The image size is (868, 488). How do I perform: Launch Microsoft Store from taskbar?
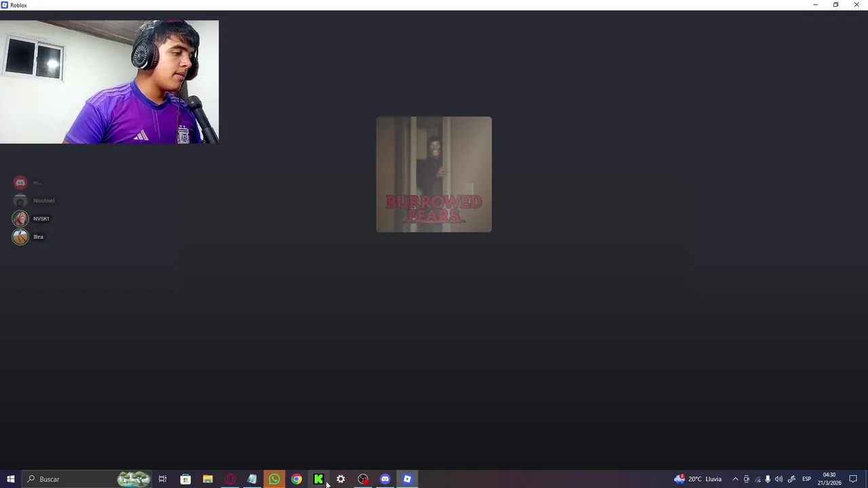coord(185,479)
